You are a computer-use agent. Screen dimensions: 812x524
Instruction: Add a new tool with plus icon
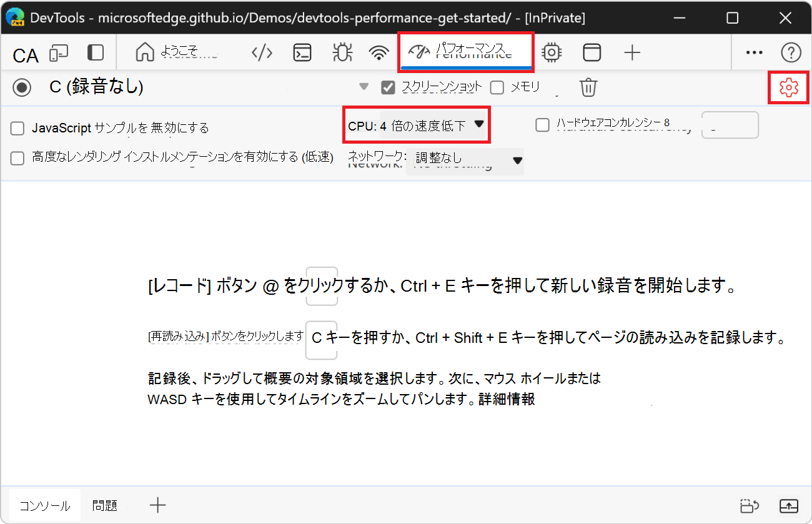(632, 53)
